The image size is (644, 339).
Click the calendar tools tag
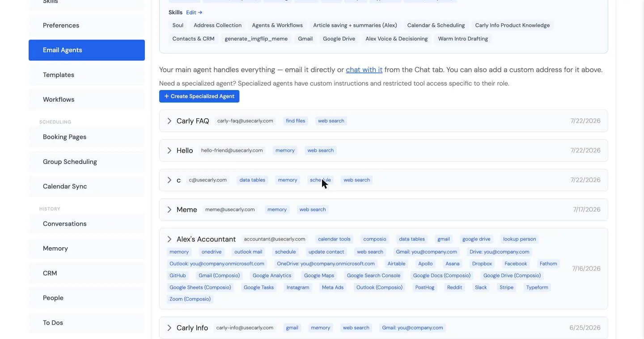(334, 239)
